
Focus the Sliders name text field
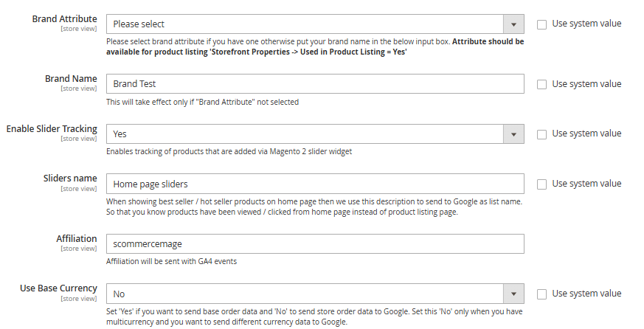pos(315,184)
